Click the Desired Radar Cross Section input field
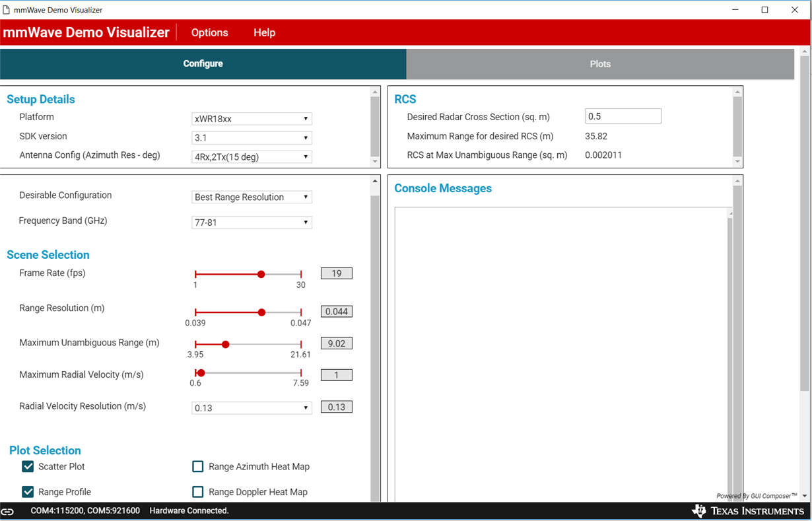The image size is (812, 521). click(x=623, y=116)
